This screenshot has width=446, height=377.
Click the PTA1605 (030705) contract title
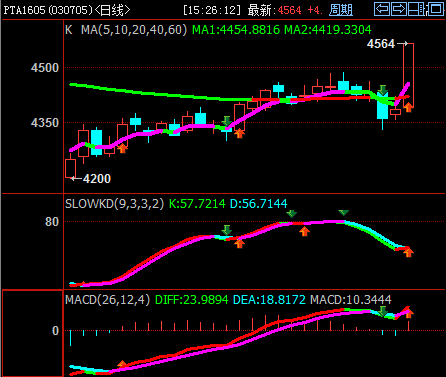click(48, 10)
